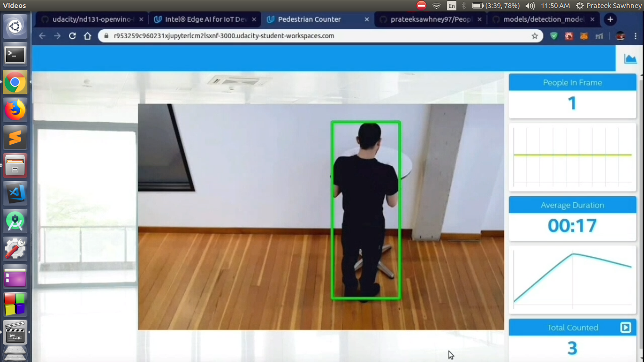Screen dimensions: 644x362
Task: Open the red paw extension
Action: pos(569,36)
